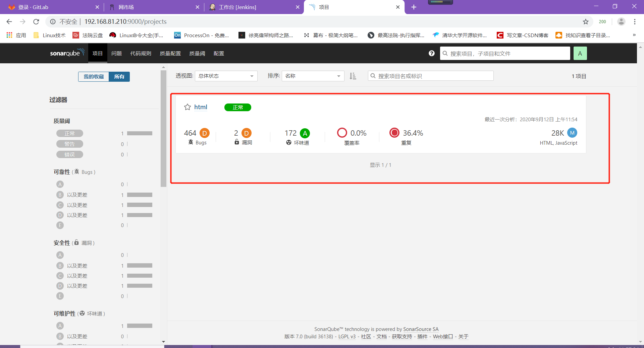Click the filter sidebar scrollbar

click(163, 128)
